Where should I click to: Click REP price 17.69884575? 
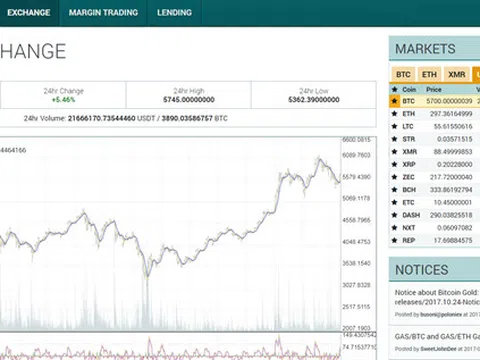453,240
